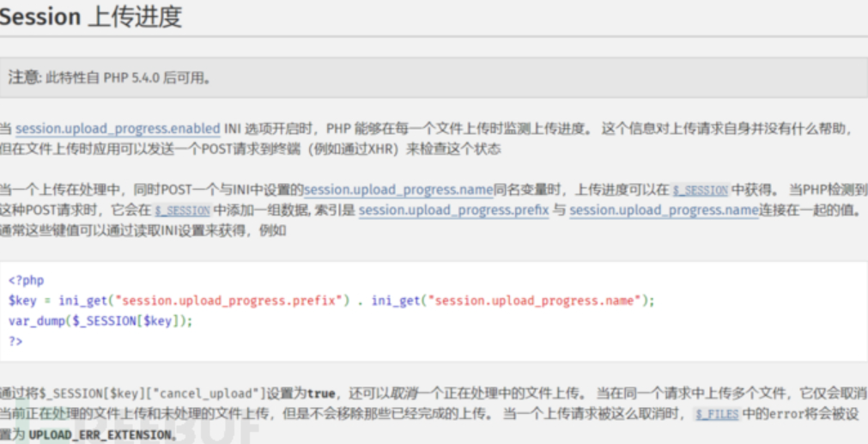Click the "session.upload_progress.prefix" string in the code
This screenshot has height=444, width=868.
click(x=233, y=301)
